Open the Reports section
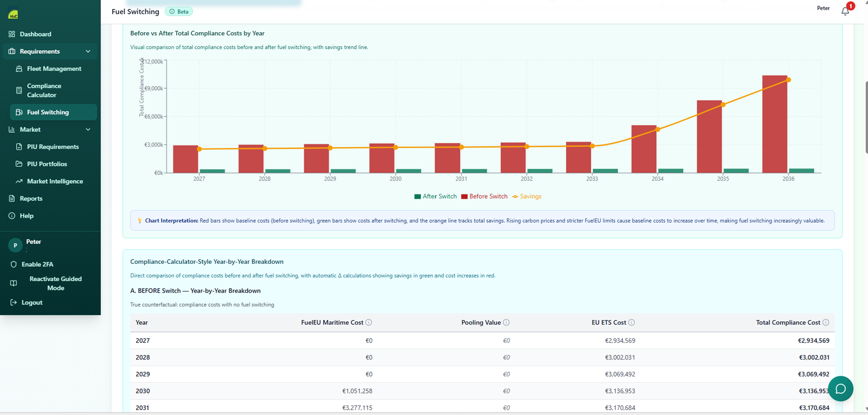 (30, 199)
